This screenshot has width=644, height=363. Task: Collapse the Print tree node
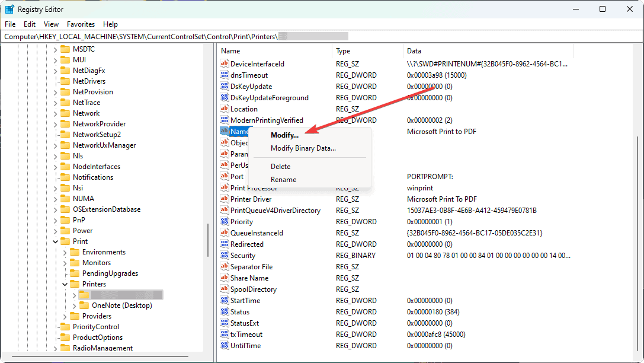(55, 241)
